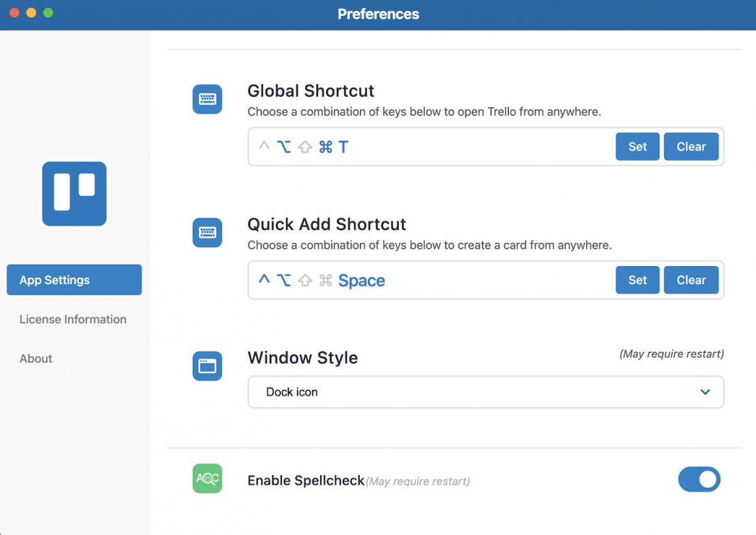Screen dimensions: 756x535
Task: Click the chevron on the Dock icon selector
Action: click(706, 392)
